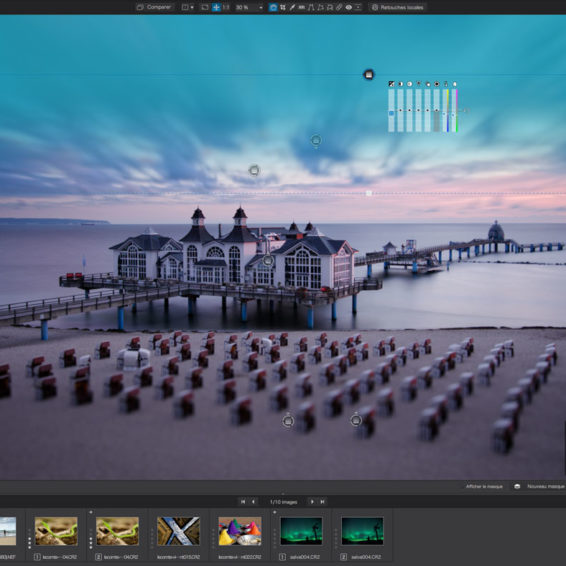The width and height of the screenshot is (566, 566).
Task: Select the left mask pin on the beach
Action: point(288,421)
